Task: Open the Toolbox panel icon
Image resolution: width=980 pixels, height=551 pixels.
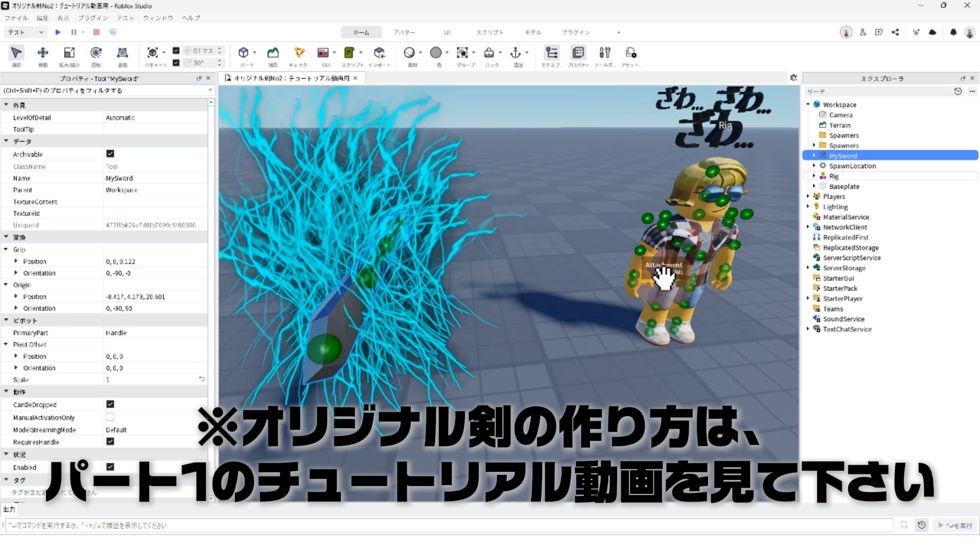Action: (605, 53)
